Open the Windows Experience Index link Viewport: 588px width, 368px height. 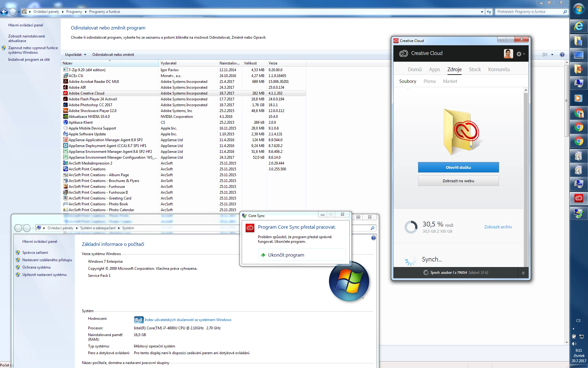pos(188,320)
